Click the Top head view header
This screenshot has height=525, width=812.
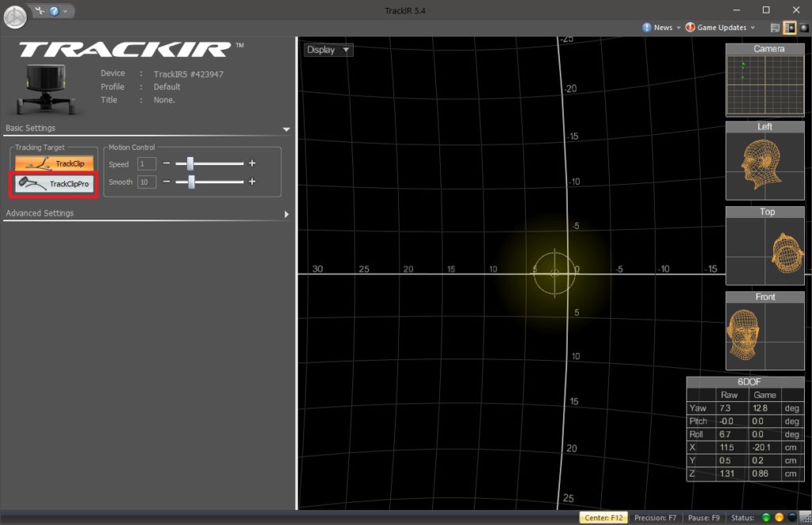pyautogui.click(x=765, y=212)
